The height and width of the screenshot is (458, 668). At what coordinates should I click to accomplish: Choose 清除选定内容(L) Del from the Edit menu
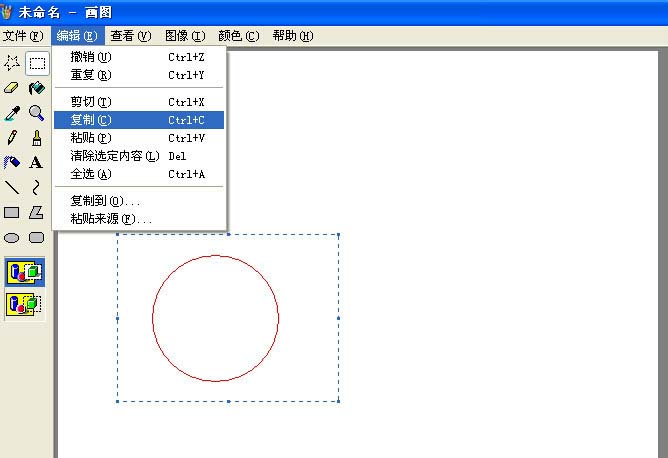(139, 156)
